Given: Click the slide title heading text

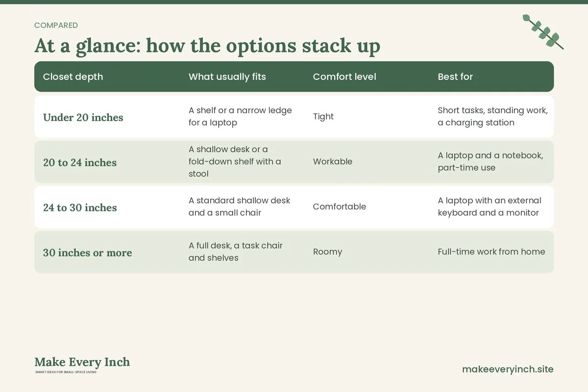Looking at the screenshot, I should click(x=207, y=46).
